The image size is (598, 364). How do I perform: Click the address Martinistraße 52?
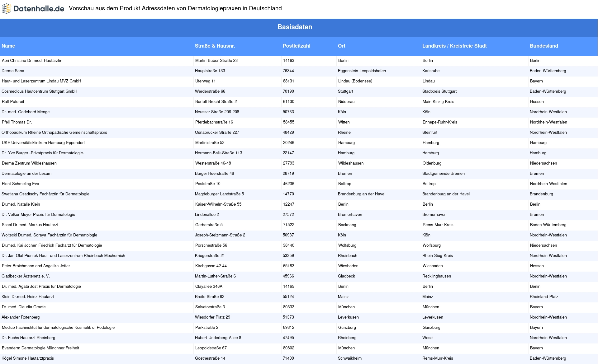(210, 143)
